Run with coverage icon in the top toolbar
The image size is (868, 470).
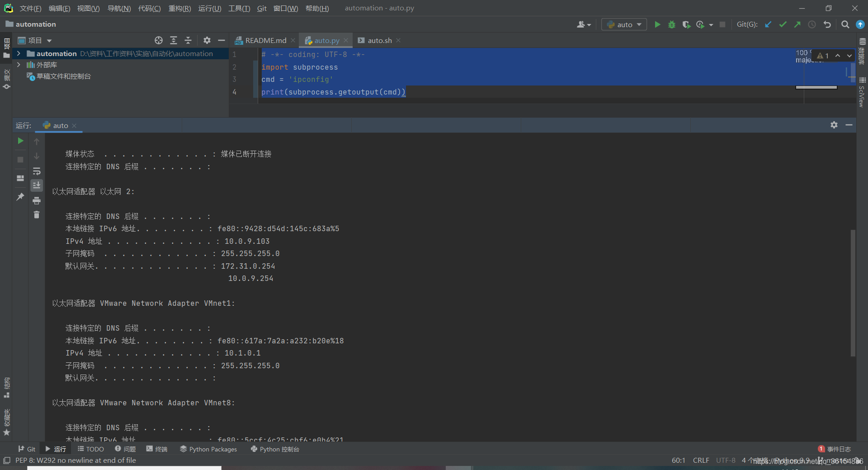pos(686,24)
